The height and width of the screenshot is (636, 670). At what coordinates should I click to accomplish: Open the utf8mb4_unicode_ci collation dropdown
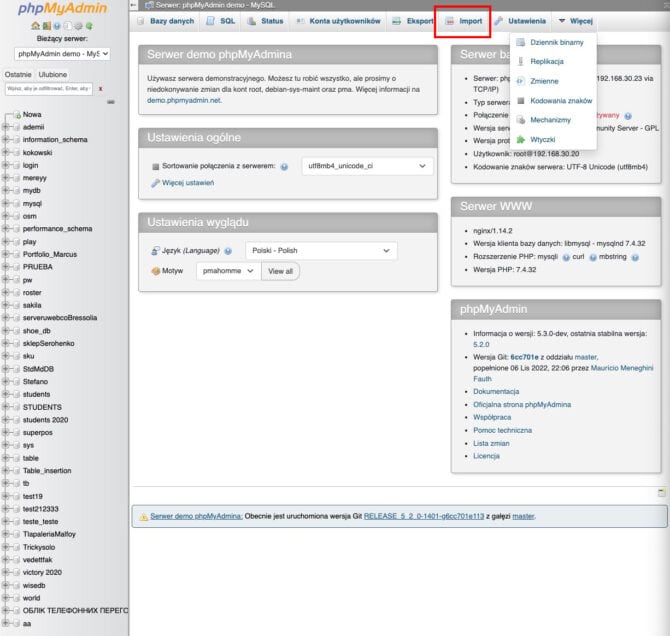(367, 166)
